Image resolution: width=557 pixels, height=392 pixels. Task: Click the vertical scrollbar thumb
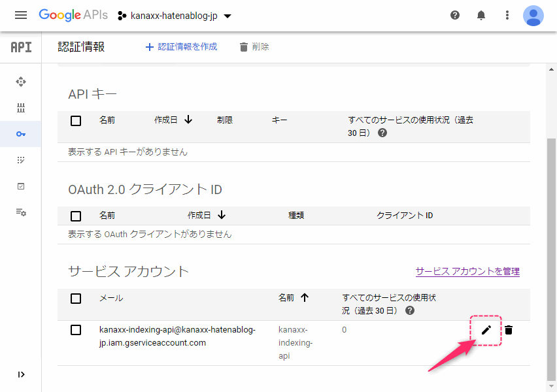551,259
